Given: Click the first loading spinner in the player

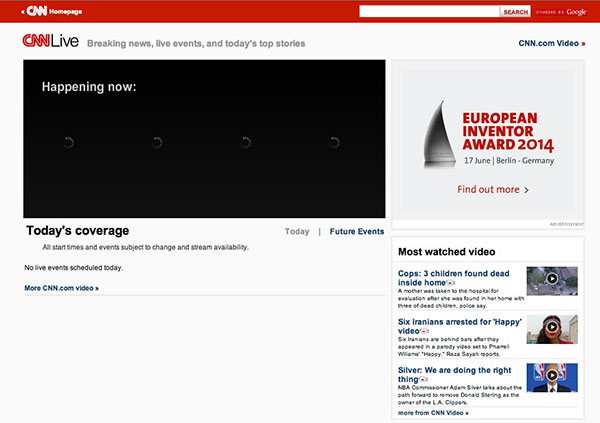Looking at the screenshot, I should click(68, 142).
